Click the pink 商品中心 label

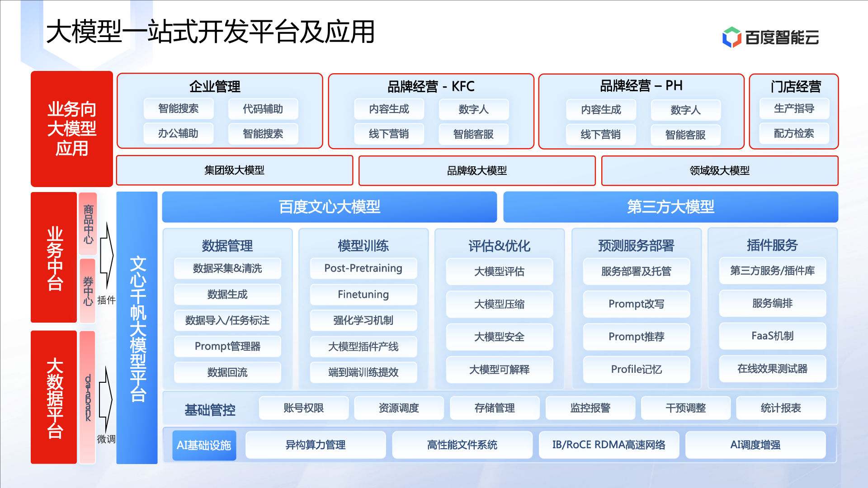tap(88, 224)
